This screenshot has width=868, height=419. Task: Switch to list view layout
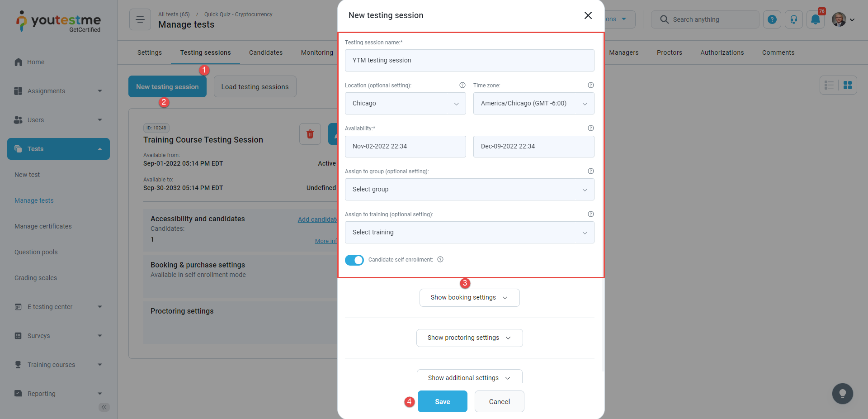pos(829,85)
